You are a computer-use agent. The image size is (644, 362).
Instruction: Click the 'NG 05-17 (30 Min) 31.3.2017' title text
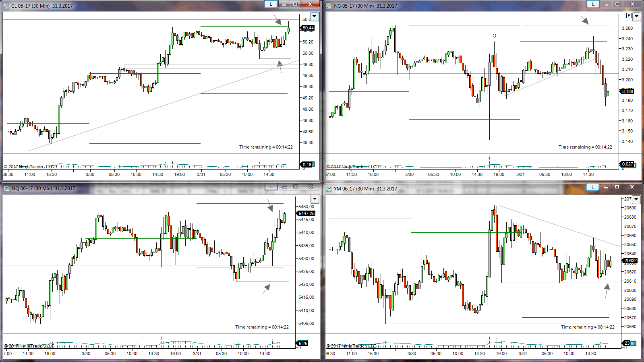coord(365,6)
